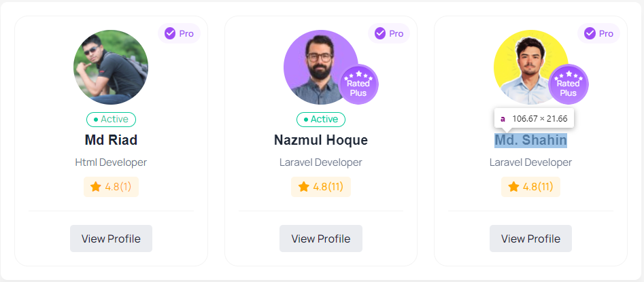This screenshot has width=644, height=282.
Task: Select the highlighted Md. Shahin name link
Action: pyautogui.click(x=530, y=141)
